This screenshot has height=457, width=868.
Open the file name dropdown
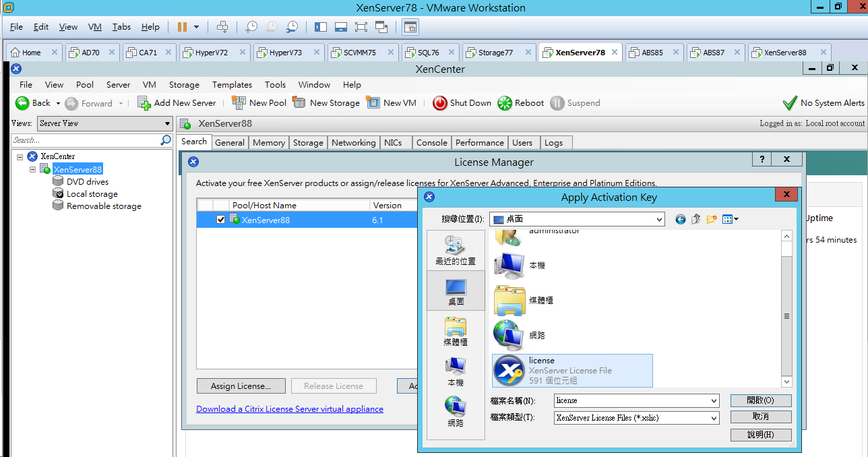click(x=714, y=400)
